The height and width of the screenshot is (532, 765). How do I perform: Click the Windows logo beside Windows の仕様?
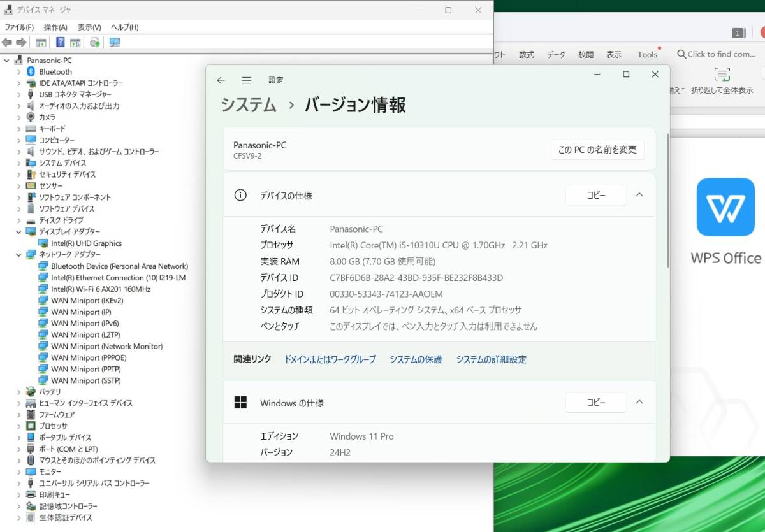(x=240, y=403)
